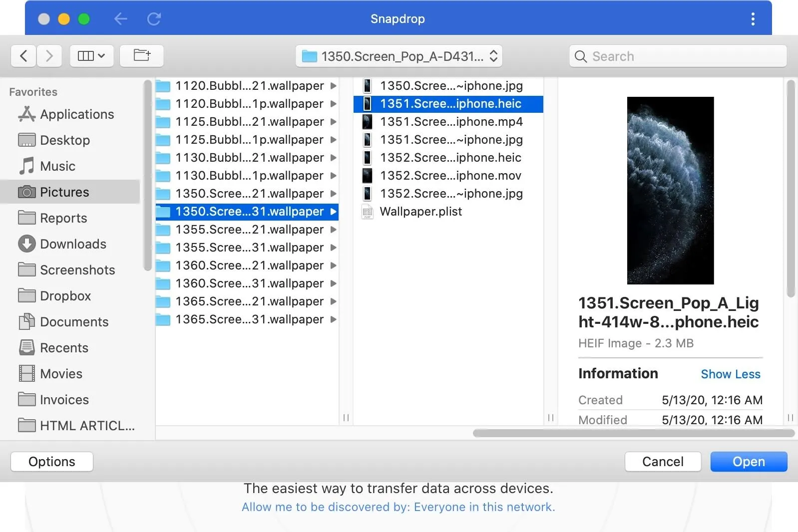Select file 1351.Scree...iphone.heic
Image resolution: width=798 pixels, height=532 pixels.
[448, 104]
